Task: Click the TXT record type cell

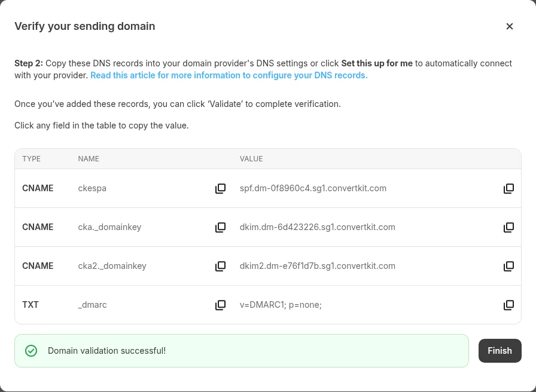Action: click(x=31, y=305)
